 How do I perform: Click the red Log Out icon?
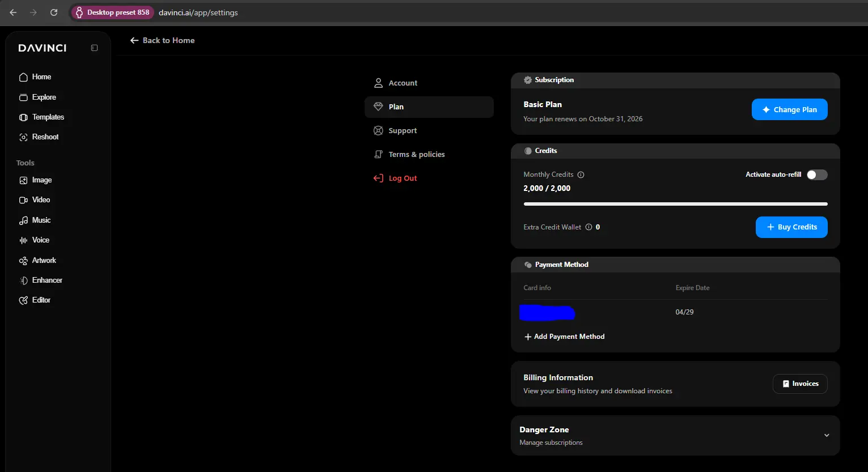378,178
